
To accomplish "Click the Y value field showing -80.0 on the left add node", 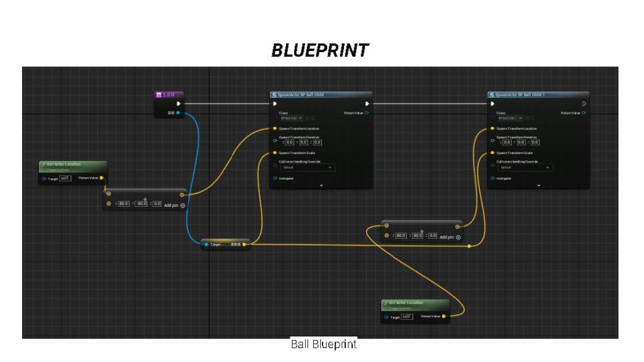I will tap(142, 204).
